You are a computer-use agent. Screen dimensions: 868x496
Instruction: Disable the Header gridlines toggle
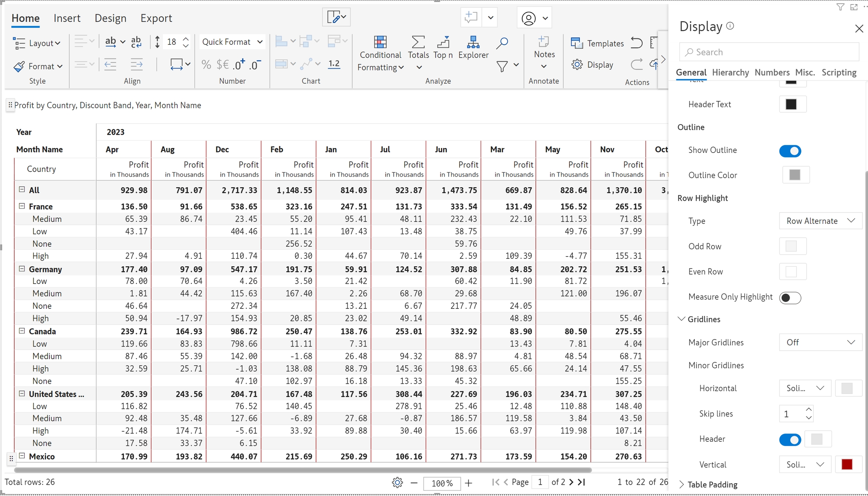[x=790, y=440]
